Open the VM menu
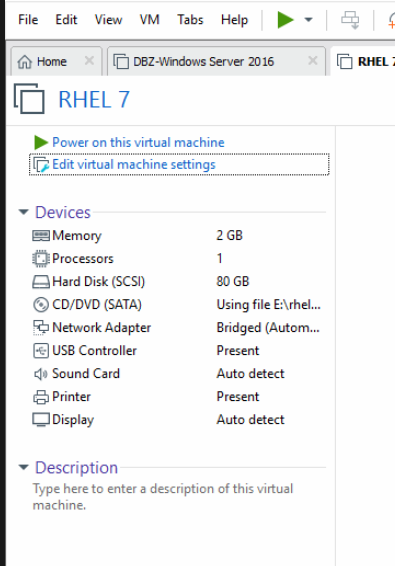 (x=149, y=19)
